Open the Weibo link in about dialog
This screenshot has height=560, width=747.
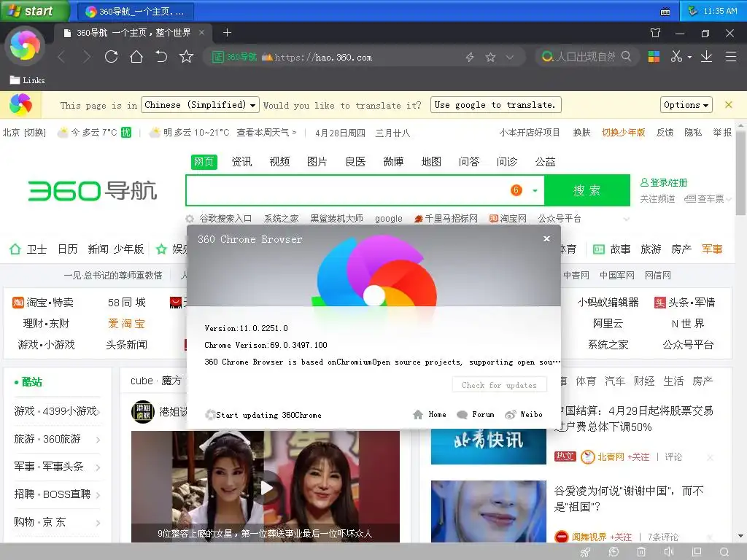(x=524, y=415)
